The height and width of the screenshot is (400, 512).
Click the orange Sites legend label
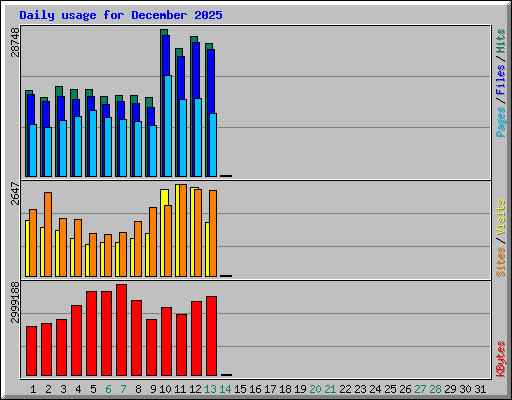(501, 262)
